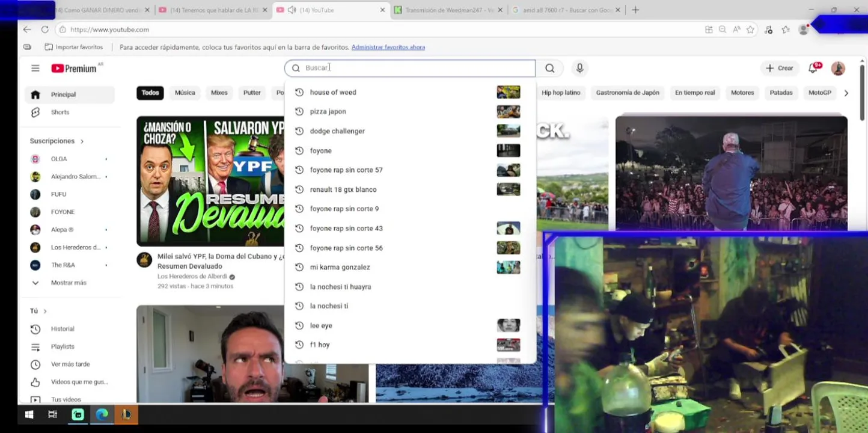Choose 'f1 hoy' search suggestion

click(x=410, y=345)
